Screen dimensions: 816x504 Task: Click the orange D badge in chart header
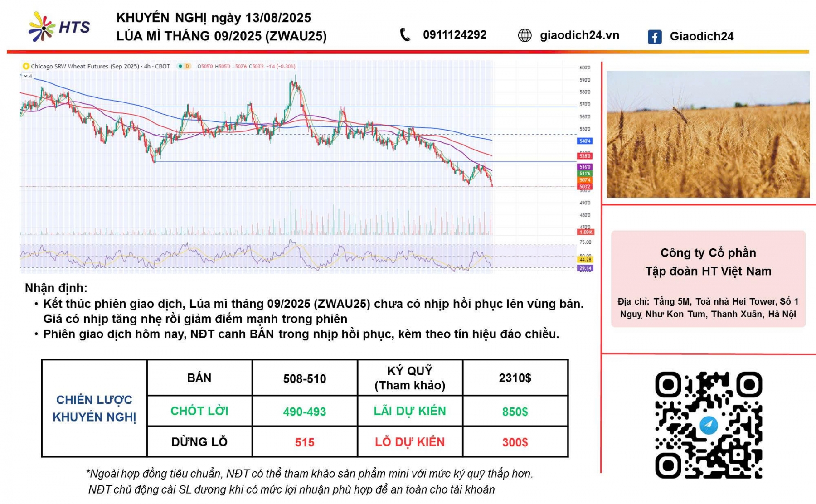click(187, 66)
